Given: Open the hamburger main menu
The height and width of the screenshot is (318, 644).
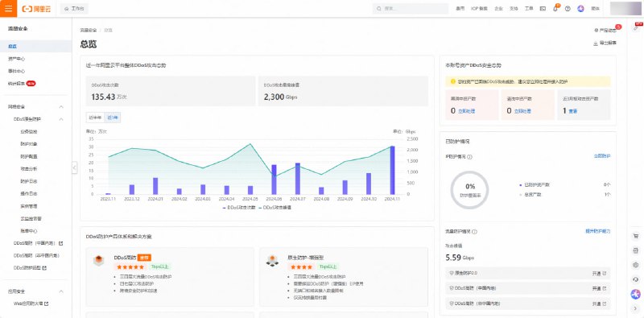Looking at the screenshot, I should click(8, 9).
